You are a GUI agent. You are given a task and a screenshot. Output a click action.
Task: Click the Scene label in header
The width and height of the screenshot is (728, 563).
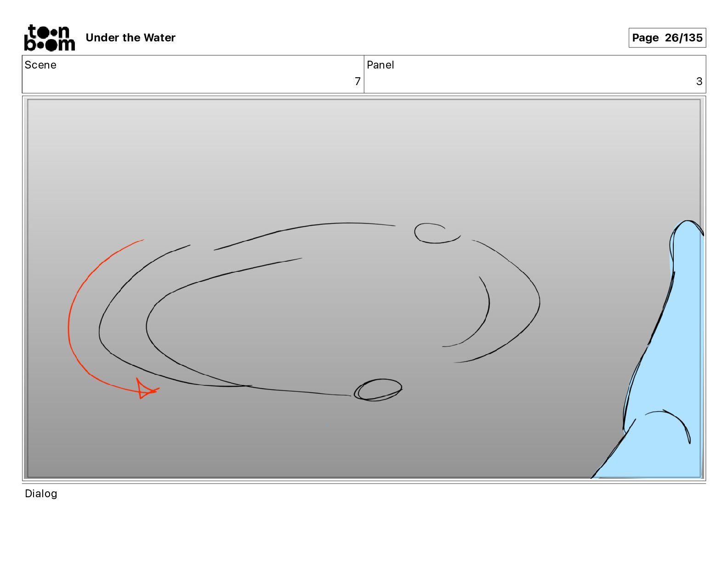(x=40, y=65)
